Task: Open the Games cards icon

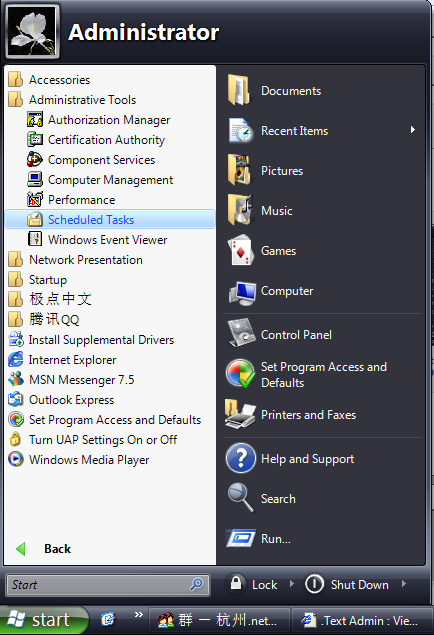Action: click(x=241, y=250)
